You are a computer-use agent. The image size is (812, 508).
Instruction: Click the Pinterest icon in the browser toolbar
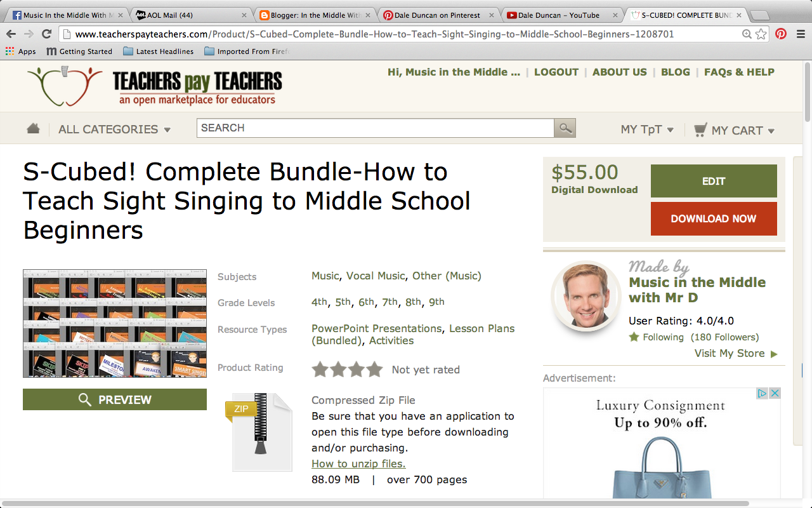[780, 34]
